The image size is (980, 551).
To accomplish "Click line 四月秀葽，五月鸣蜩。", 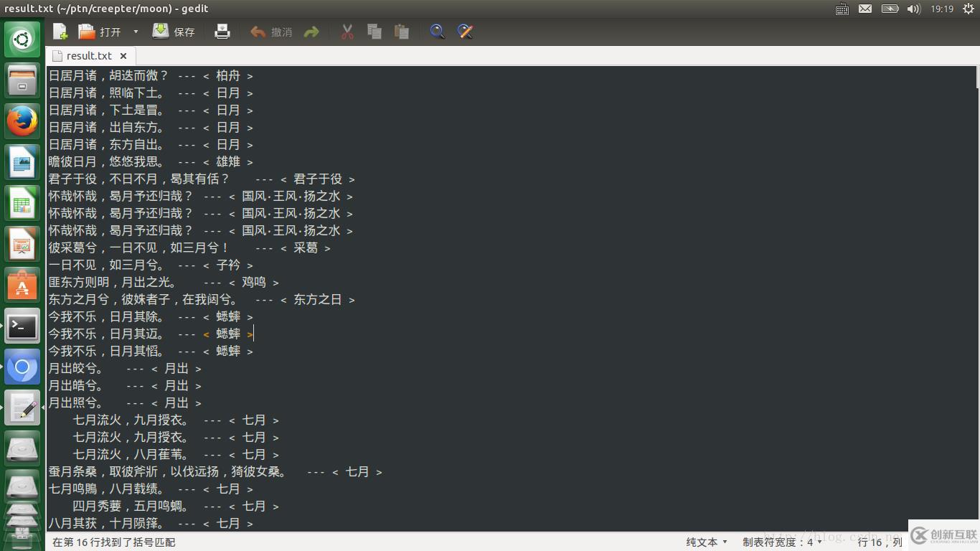I will pyautogui.click(x=176, y=506).
